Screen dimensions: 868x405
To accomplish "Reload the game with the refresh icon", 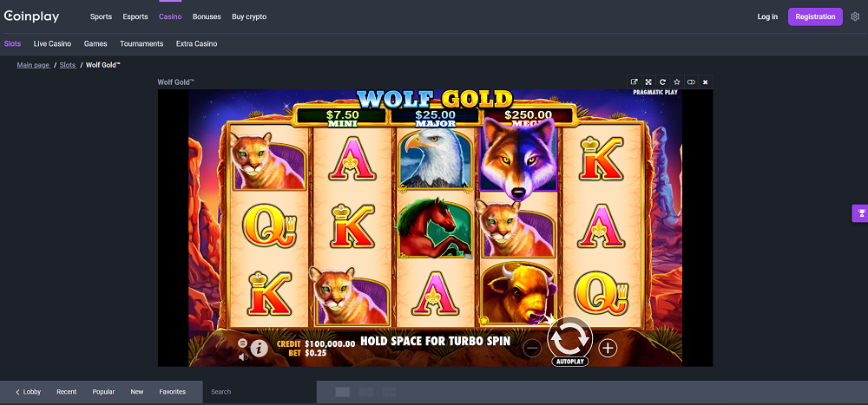I will click(662, 82).
